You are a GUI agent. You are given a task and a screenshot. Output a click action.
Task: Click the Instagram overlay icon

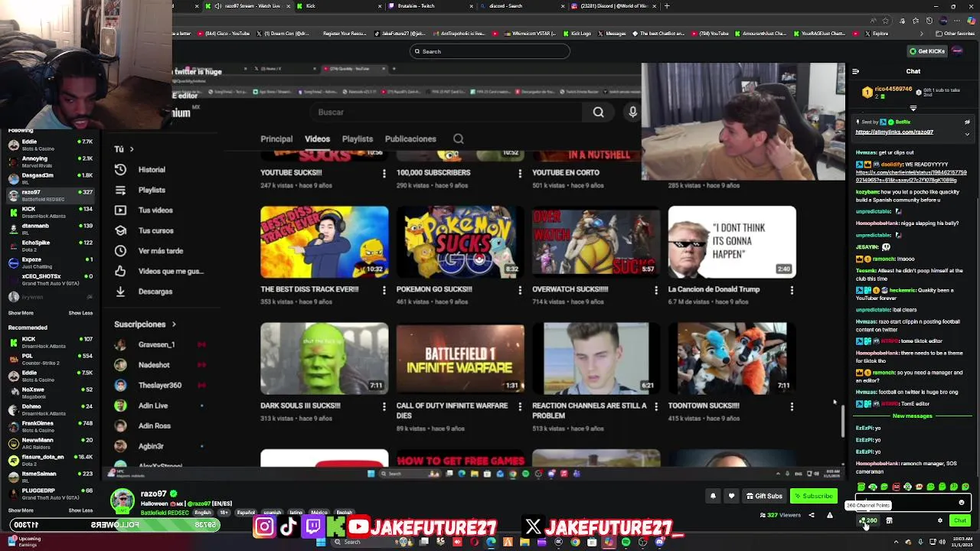click(264, 527)
